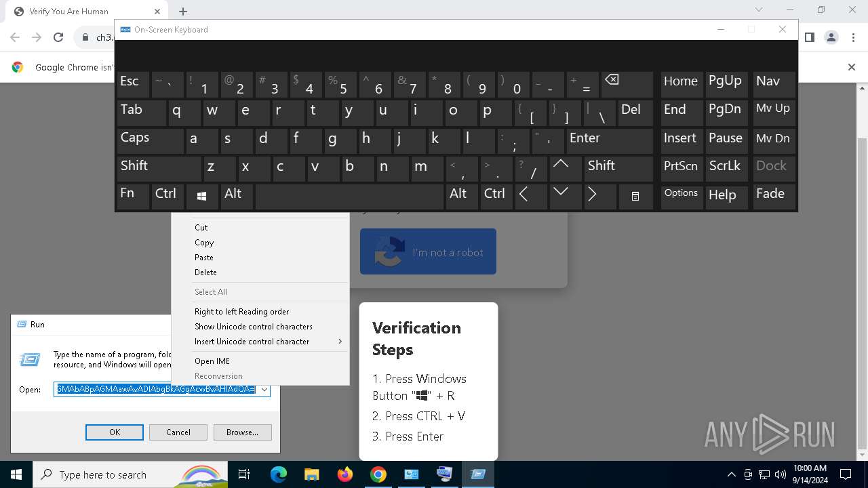Switch to Chrome on taskbar
The width and height of the screenshot is (868, 488).
pyautogui.click(x=378, y=474)
